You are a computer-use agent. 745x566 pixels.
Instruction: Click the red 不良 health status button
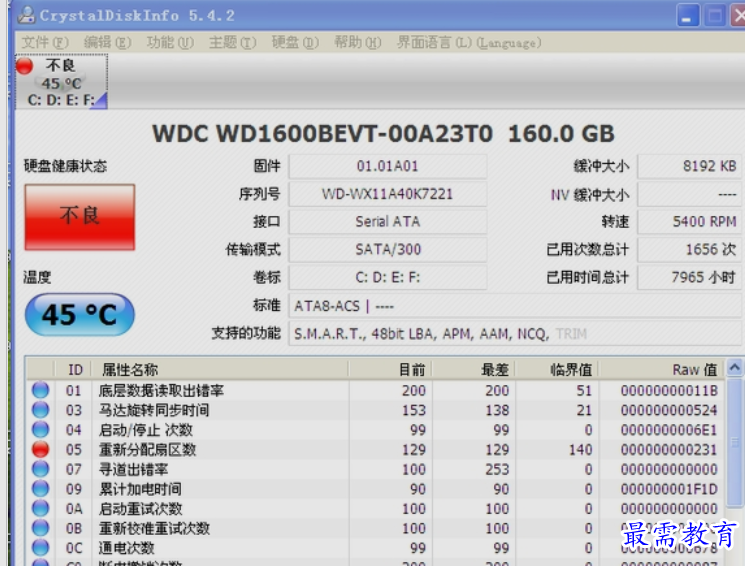pos(80,217)
